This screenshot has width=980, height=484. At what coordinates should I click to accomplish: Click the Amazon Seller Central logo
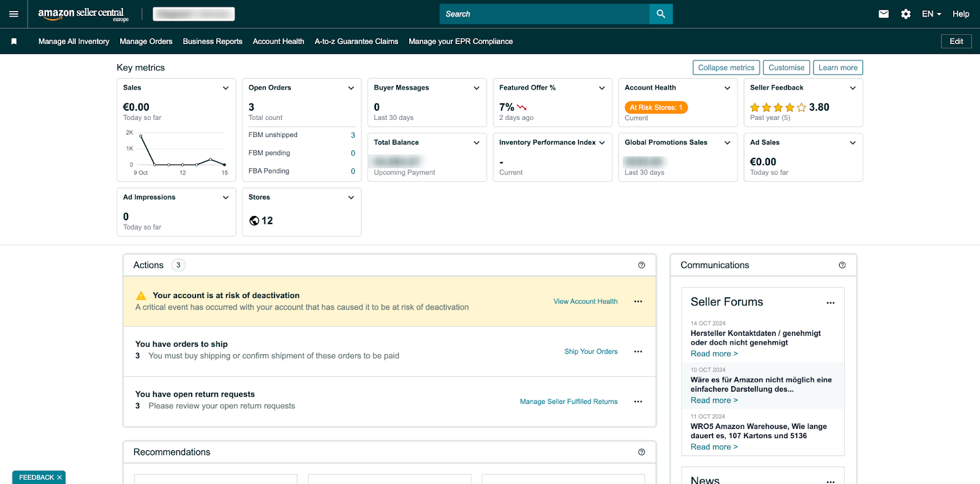click(83, 14)
